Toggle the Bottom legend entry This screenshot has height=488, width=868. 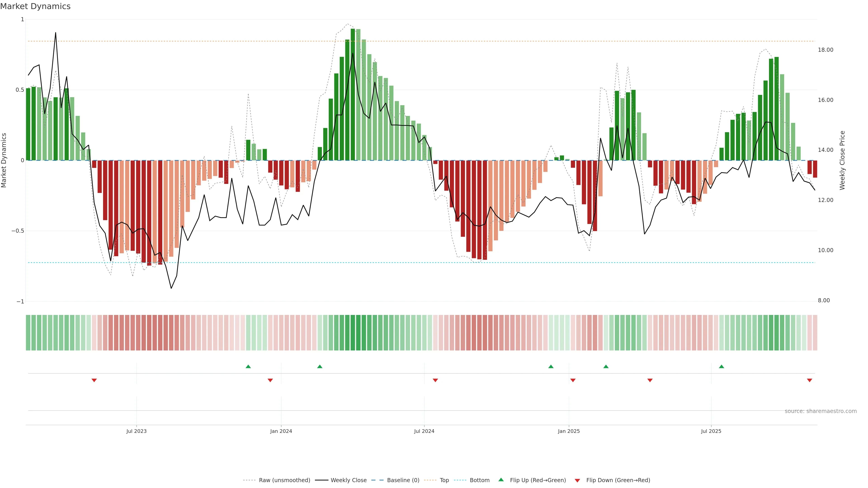[479, 480]
